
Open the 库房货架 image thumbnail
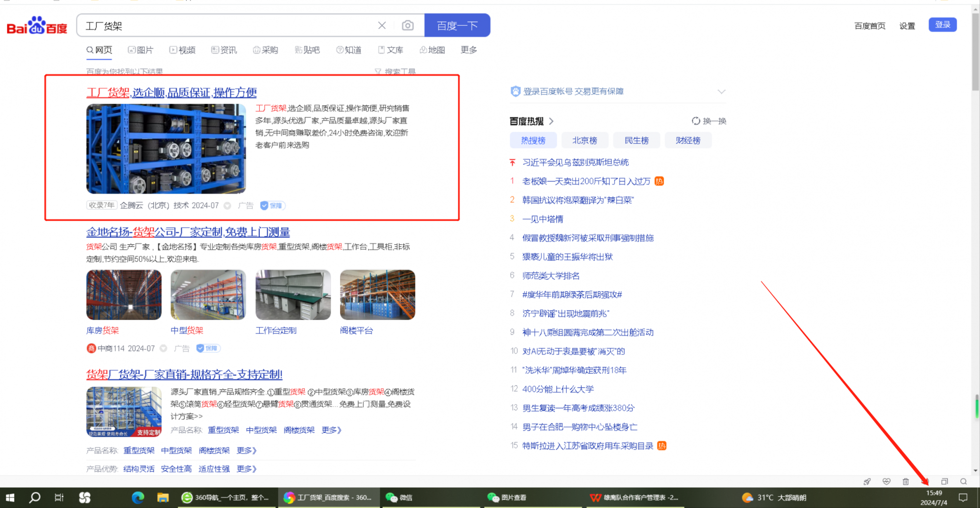tap(124, 295)
